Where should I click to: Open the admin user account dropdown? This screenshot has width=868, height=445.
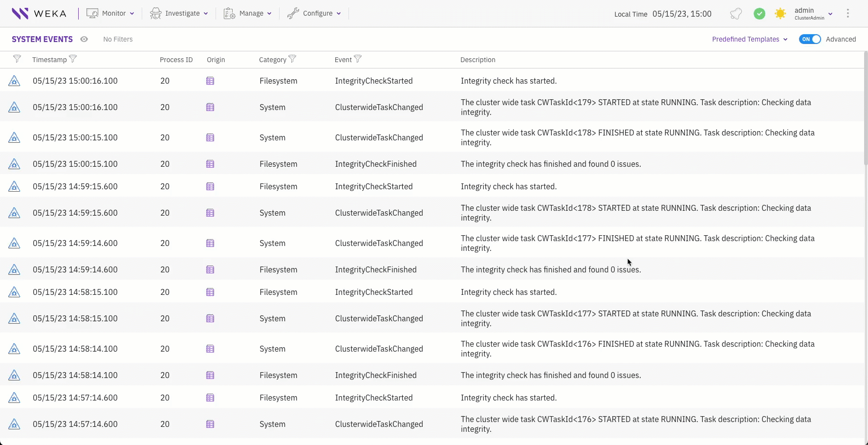[x=813, y=14]
